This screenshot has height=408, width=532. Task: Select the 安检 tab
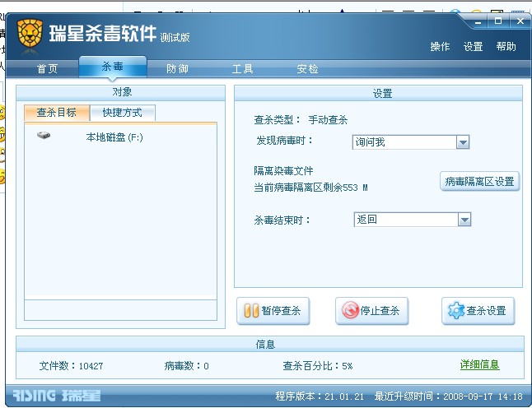coord(307,69)
